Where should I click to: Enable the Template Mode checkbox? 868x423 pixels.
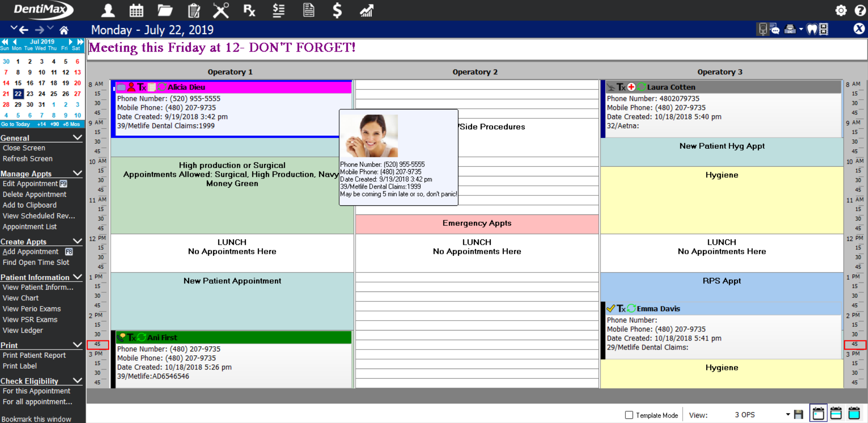(629, 415)
